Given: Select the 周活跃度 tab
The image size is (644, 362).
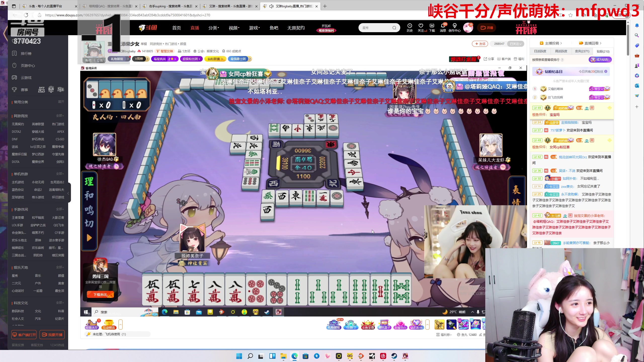Looking at the screenshot, I should 561,51.
